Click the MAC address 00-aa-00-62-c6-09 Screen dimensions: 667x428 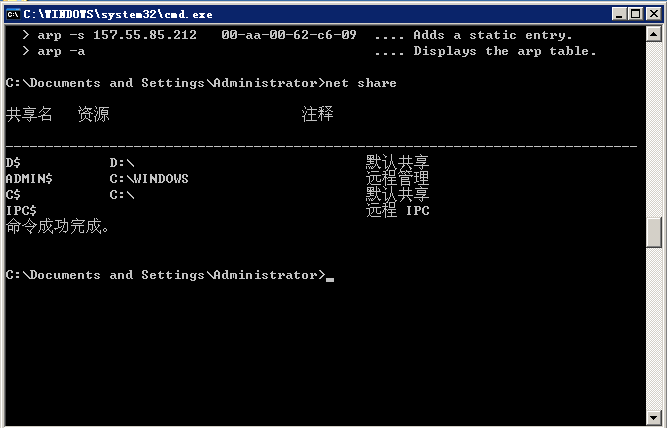tap(289, 35)
